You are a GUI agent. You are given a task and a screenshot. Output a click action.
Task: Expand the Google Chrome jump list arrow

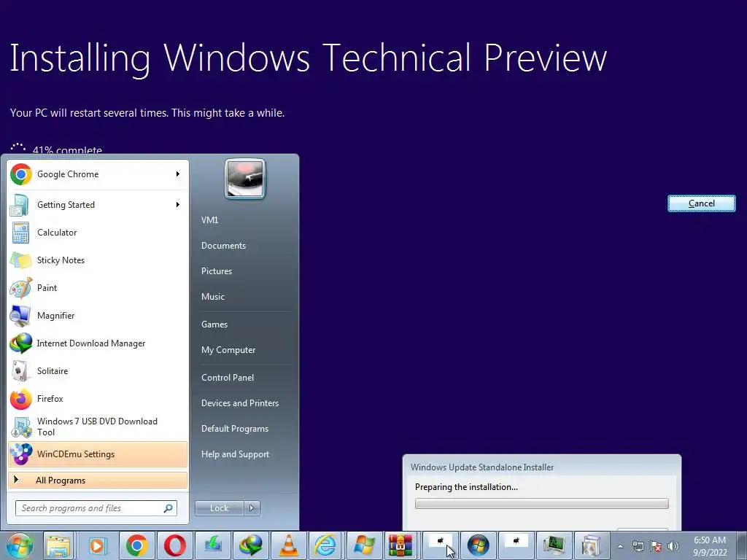[178, 174]
